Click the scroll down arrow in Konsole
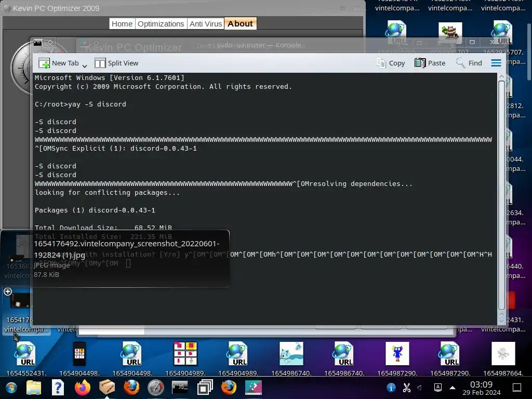Viewport: 532px width, 399px height. 501,321
